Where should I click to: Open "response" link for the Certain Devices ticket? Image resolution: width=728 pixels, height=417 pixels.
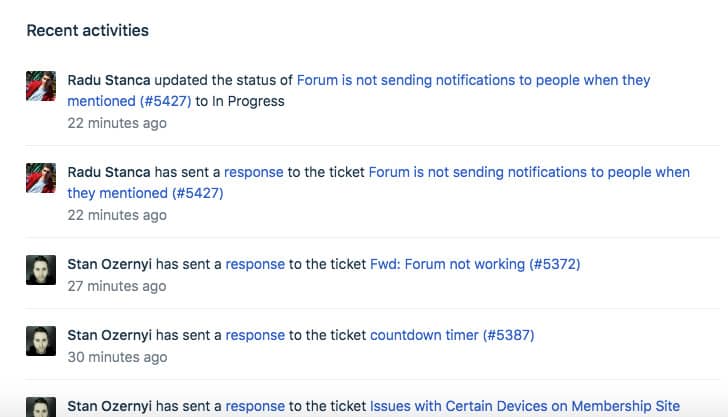pos(255,406)
